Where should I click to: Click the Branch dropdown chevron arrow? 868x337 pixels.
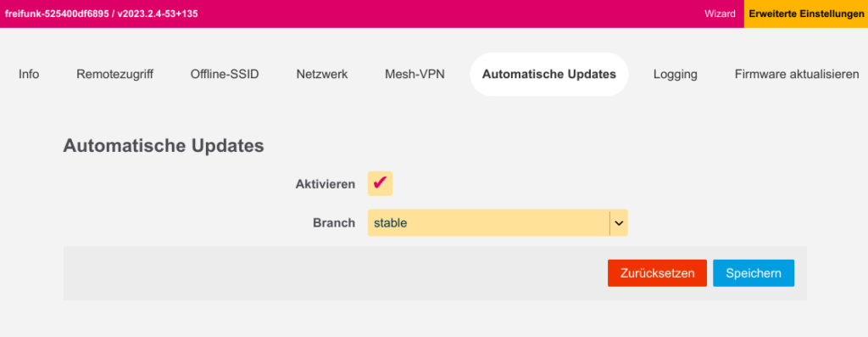point(619,222)
